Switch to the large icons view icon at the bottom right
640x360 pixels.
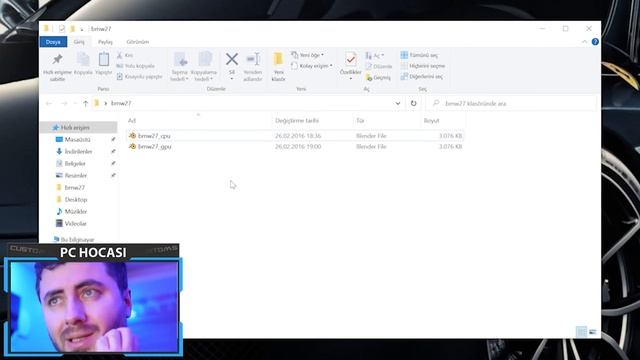click(x=593, y=332)
